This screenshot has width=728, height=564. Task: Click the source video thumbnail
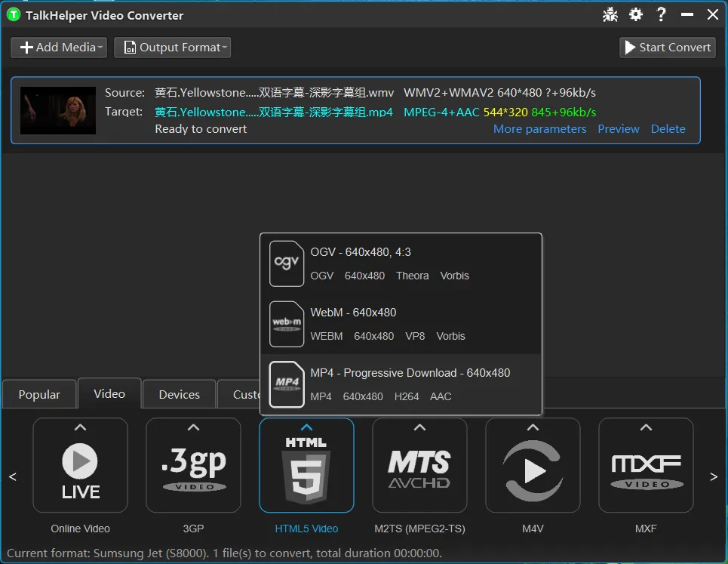(58, 110)
